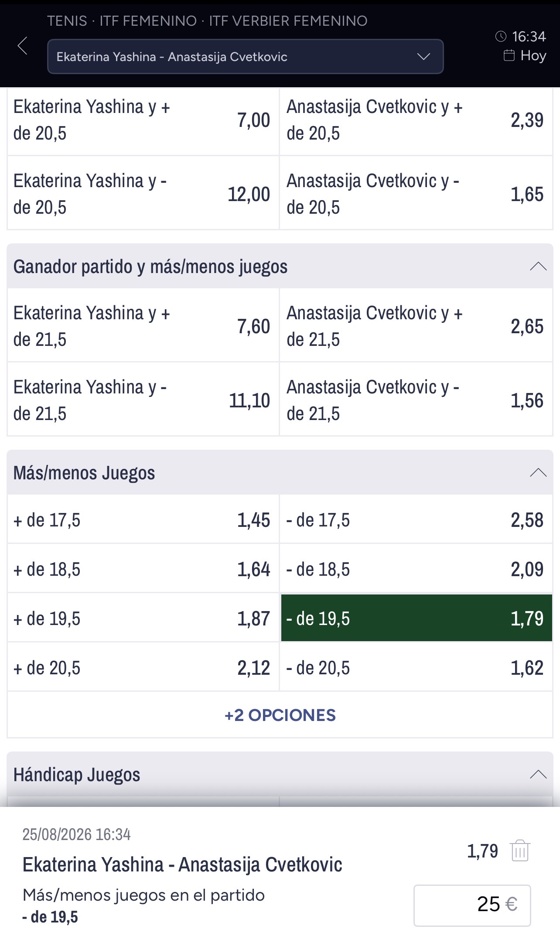The width and height of the screenshot is (560, 936).
Task: Collapse the Ganador partido y más/menos juegos section
Action: pyautogui.click(x=538, y=266)
